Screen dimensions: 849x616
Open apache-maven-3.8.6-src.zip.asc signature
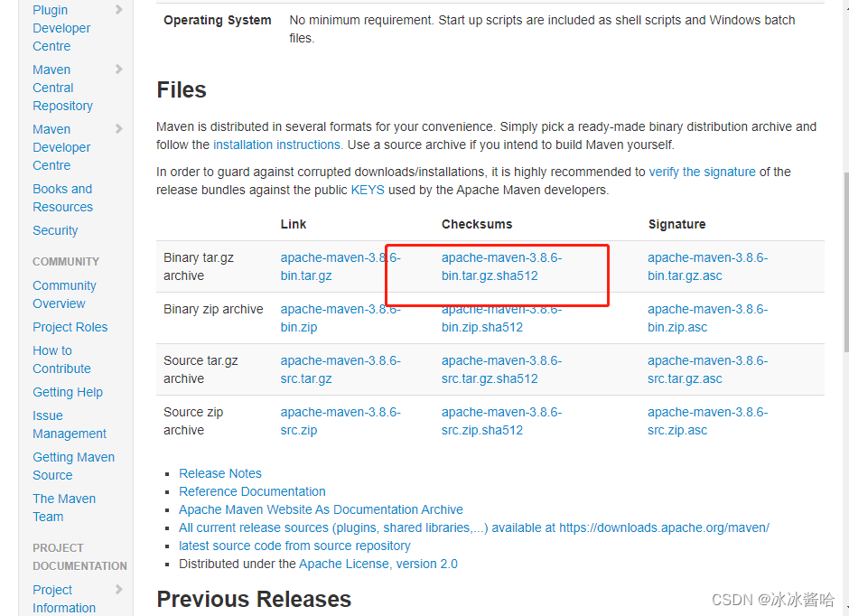(x=708, y=421)
